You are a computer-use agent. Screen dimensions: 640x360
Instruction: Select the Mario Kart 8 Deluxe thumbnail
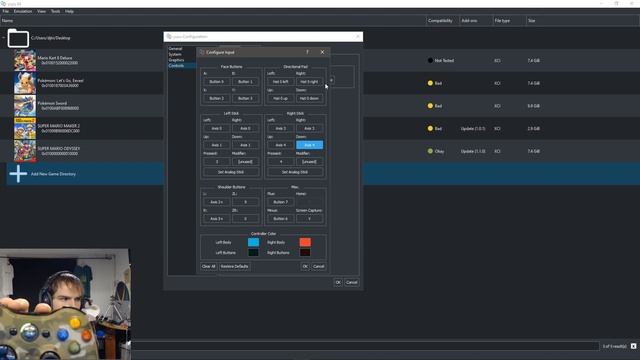coord(25,60)
